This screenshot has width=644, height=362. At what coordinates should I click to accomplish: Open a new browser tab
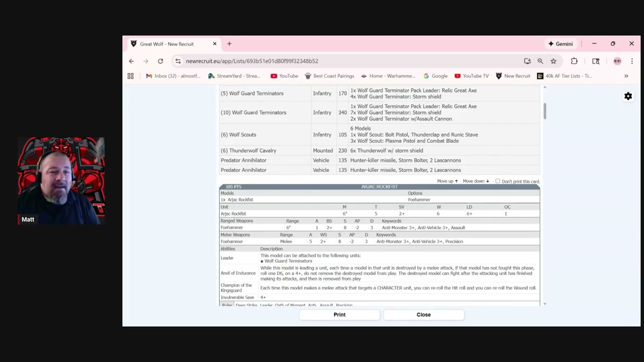(229, 44)
